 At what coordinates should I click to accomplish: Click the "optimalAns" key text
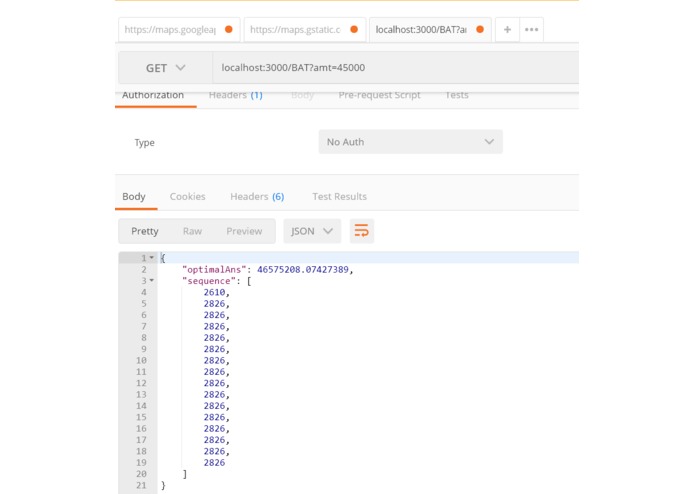[214, 269]
